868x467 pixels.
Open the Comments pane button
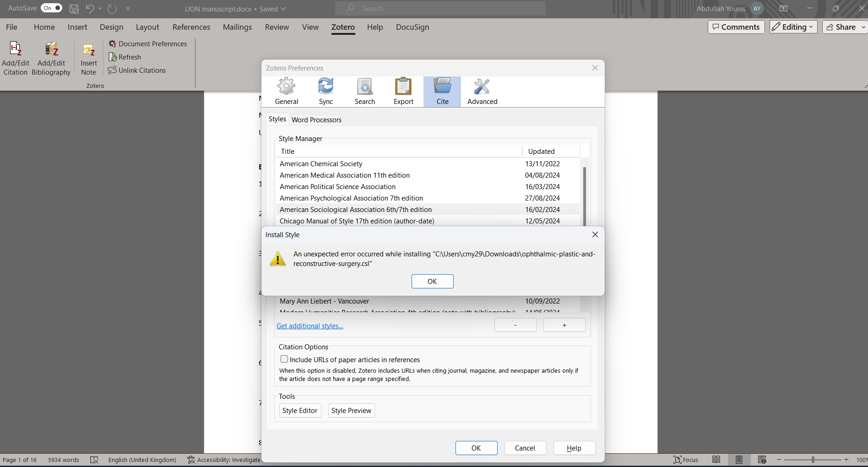(x=736, y=27)
